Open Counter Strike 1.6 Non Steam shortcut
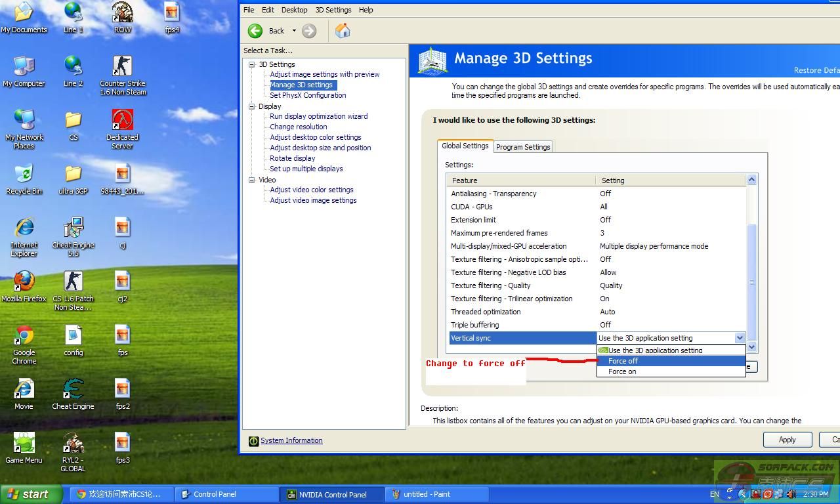This screenshot has height=504, width=840. 123,66
